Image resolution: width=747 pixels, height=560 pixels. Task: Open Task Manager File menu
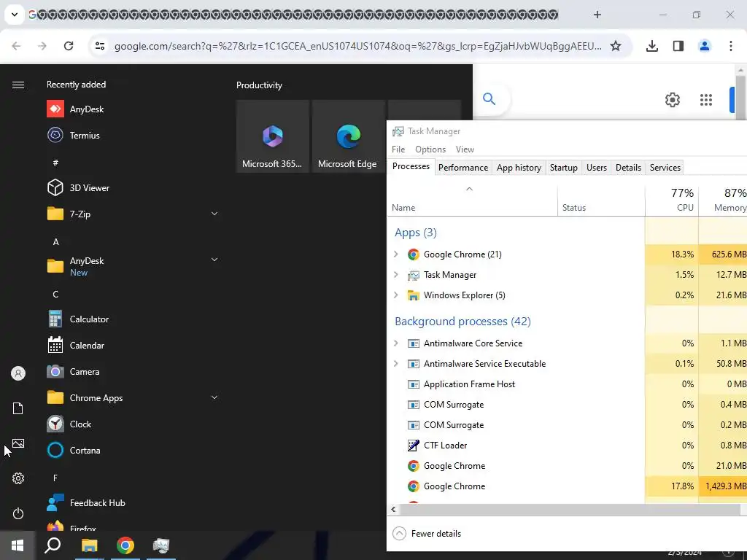coord(398,149)
